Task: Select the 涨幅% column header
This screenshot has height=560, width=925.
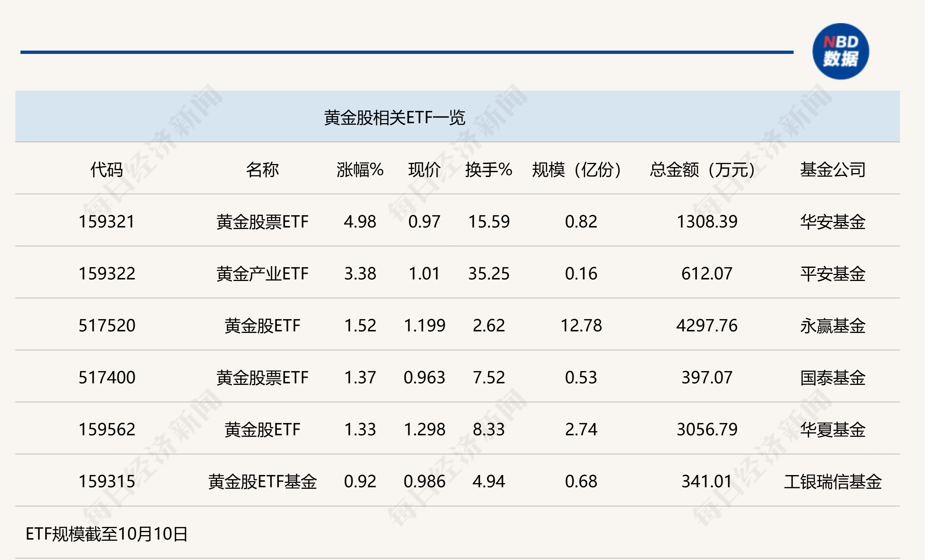Action: tap(360, 170)
